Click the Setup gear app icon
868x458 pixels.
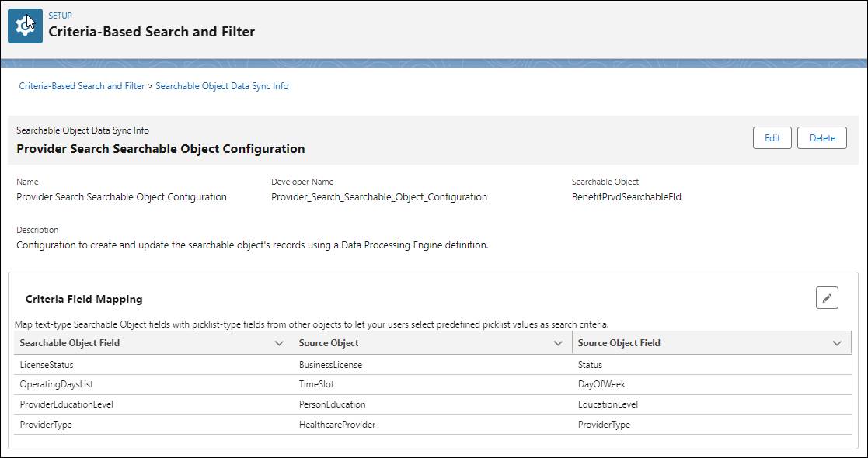coord(25,25)
